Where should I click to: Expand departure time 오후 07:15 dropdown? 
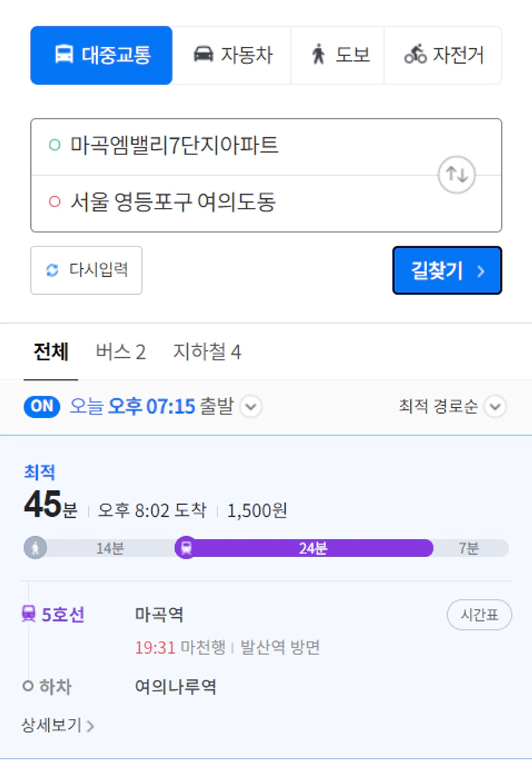251,406
